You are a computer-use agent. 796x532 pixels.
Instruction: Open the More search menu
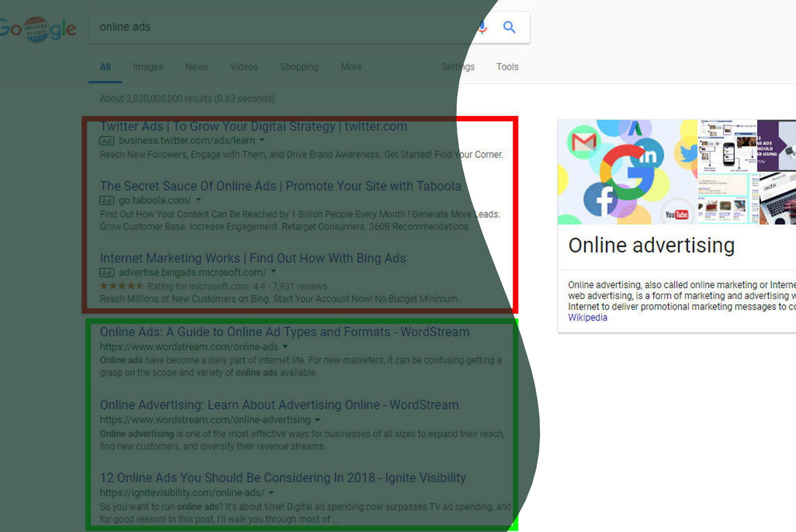pyautogui.click(x=351, y=66)
